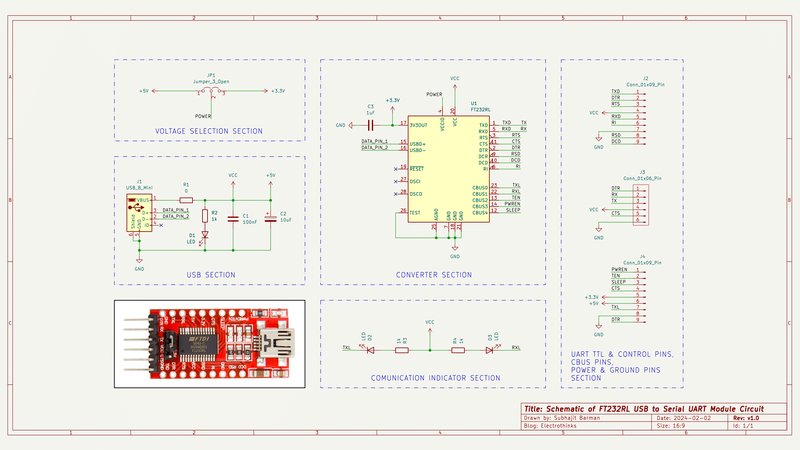Screen dimensions: 800x450
Task: Click the TEST pin name inside U1
Action: point(415,213)
